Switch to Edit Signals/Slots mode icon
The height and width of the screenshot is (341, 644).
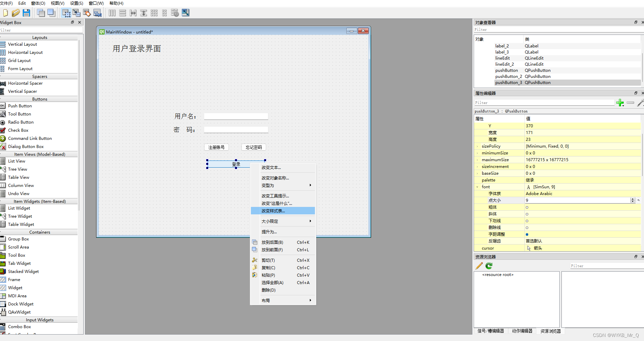coord(77,13)
